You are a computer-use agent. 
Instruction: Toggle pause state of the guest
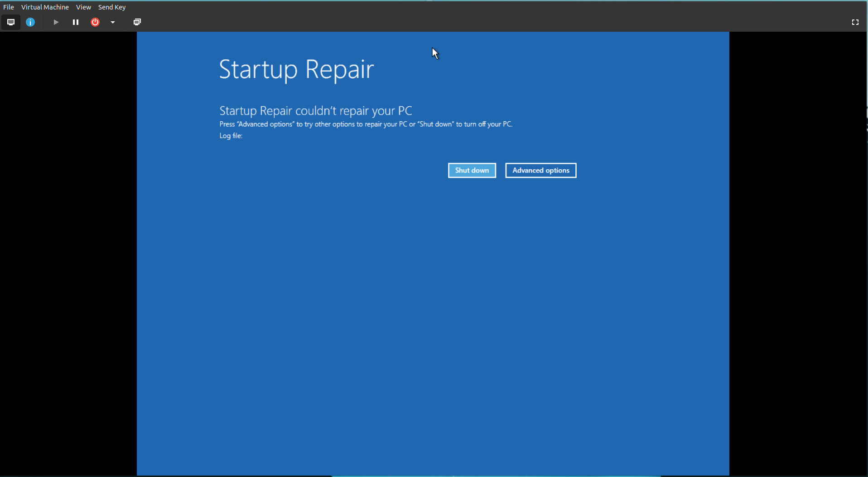[75, 22]
